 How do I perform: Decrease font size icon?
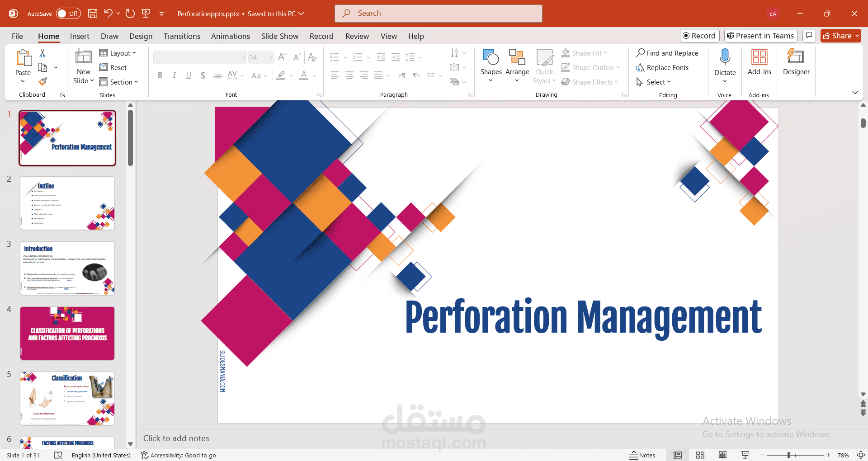297,57
